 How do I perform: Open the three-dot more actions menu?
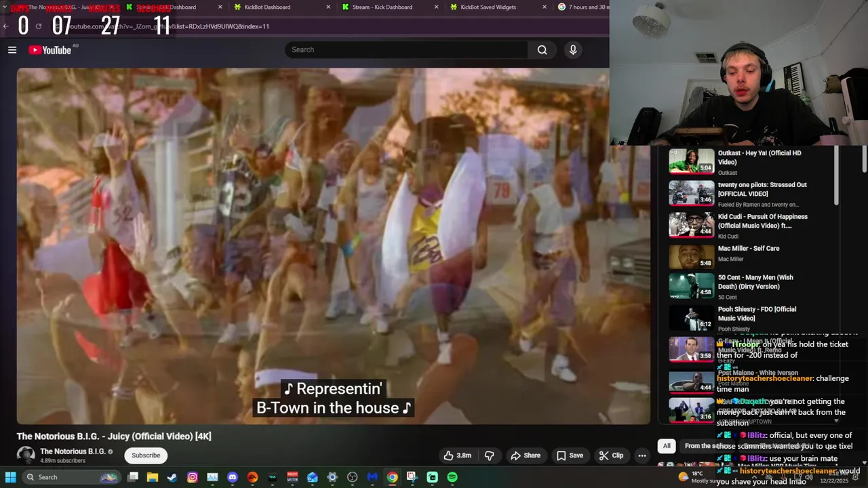[642, 455]
